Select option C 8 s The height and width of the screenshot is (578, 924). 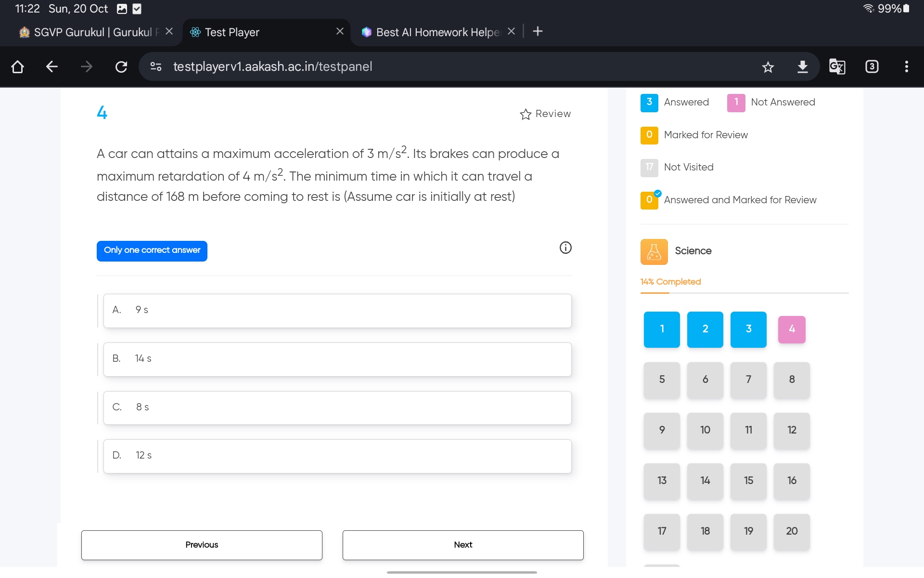337,407
